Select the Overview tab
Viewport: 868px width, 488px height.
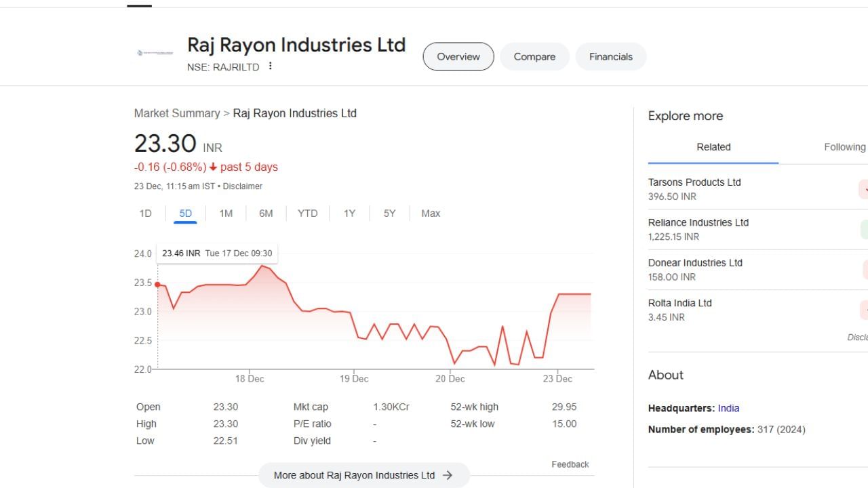(x=458, y=56)
